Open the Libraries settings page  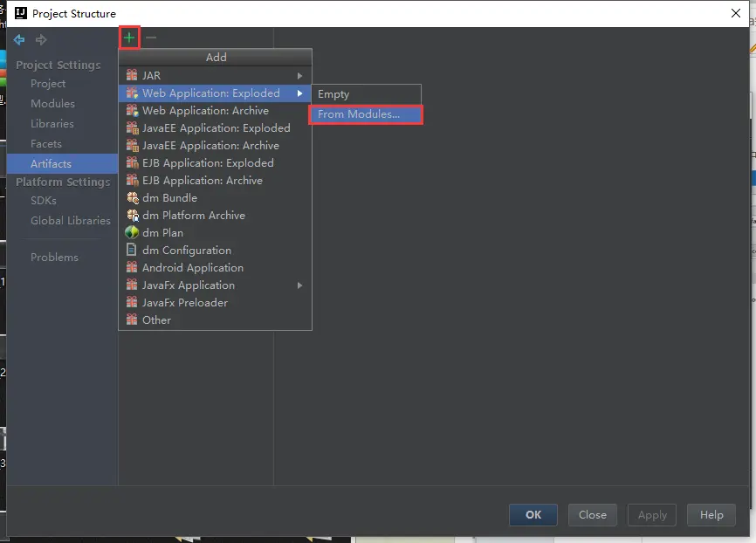52,124
